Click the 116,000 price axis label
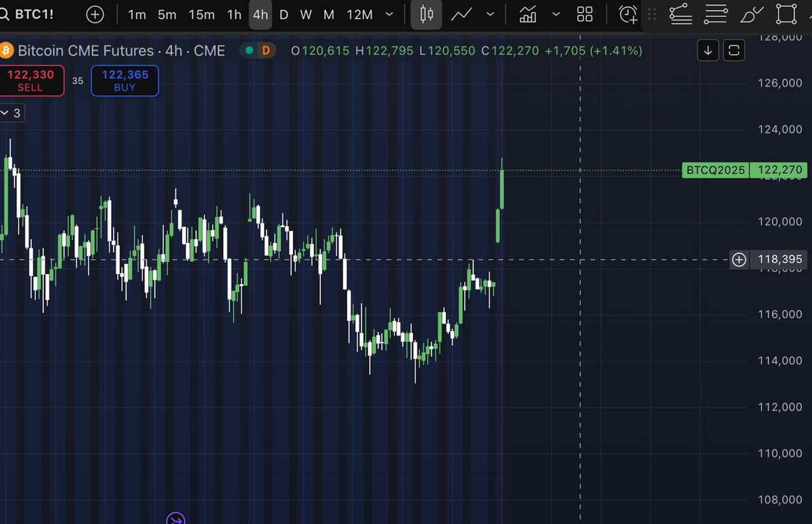812x524 pixels. pyautogui.click(x=780, y=315)
